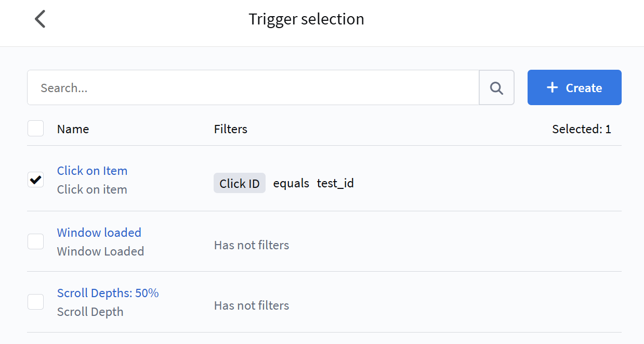Open the Click on Item trigger link

(92, 171)
